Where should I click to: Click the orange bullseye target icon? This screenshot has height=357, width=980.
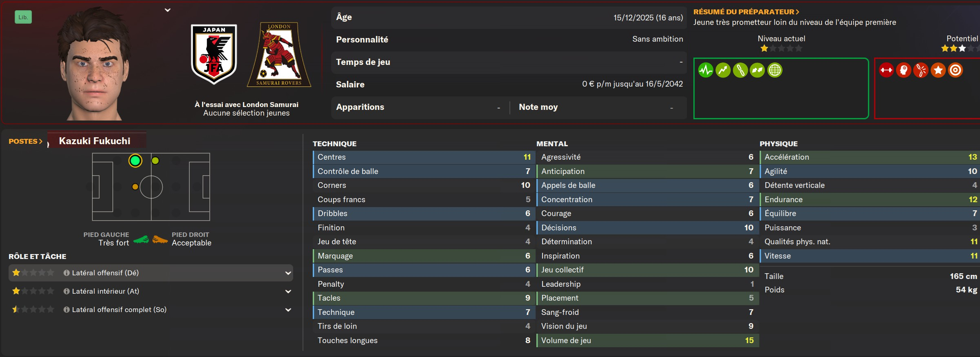point(955,70)
